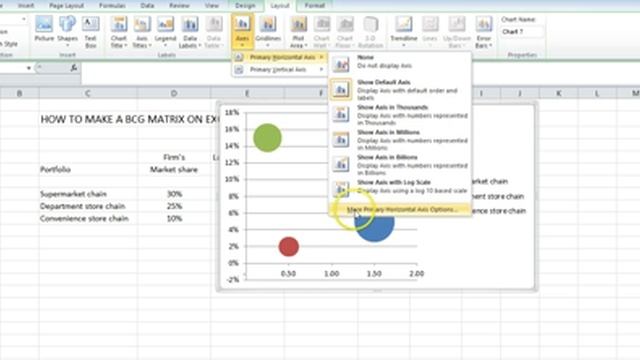Open the Data Labels options

(190, 32)
